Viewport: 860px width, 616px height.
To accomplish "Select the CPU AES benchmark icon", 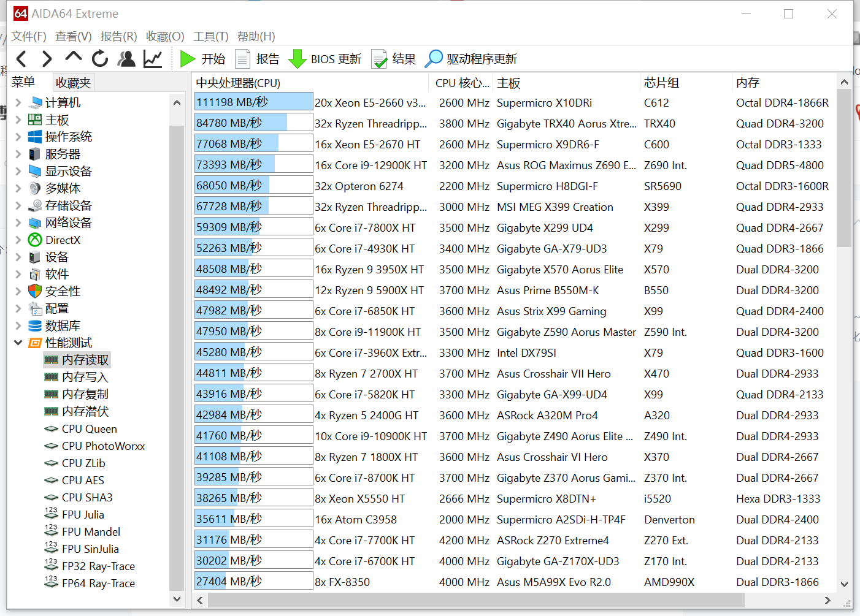I will click(x=52, y=480).
